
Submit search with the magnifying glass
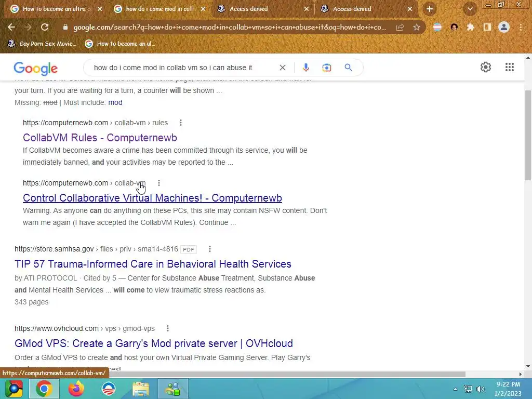pos(348,68)
